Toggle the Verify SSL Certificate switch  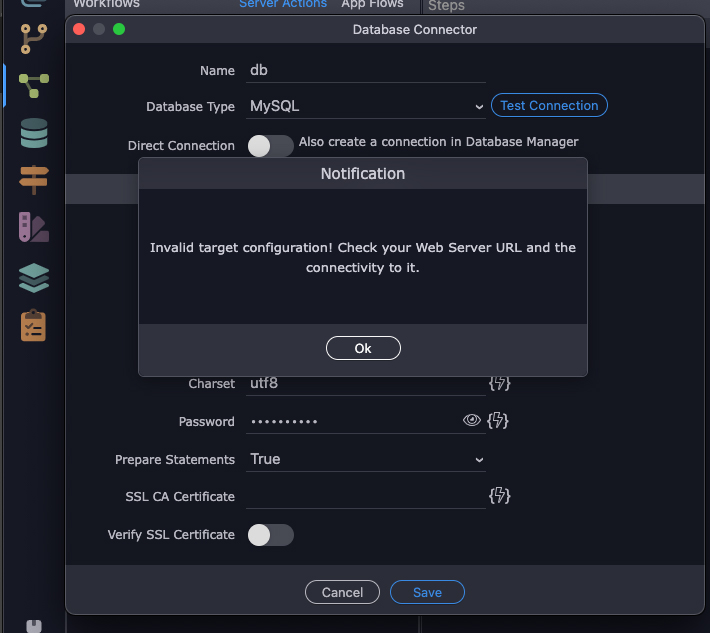click(270, 535)
